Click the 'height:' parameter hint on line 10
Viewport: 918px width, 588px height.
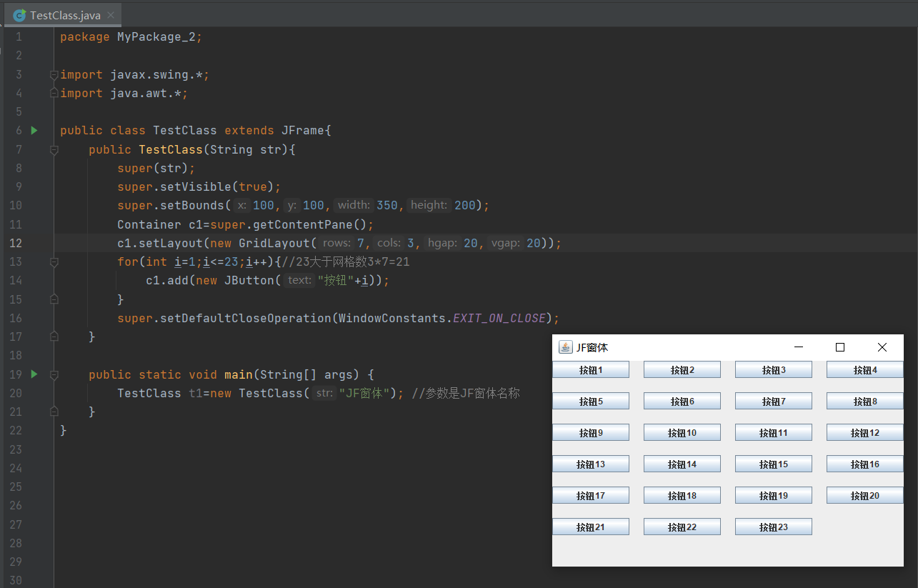pyautogui.click(x=429, y=205)
